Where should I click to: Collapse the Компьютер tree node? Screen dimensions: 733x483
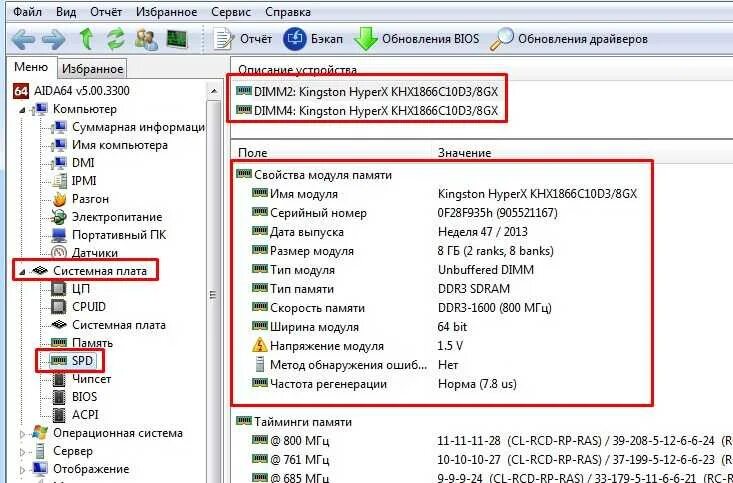22,110
